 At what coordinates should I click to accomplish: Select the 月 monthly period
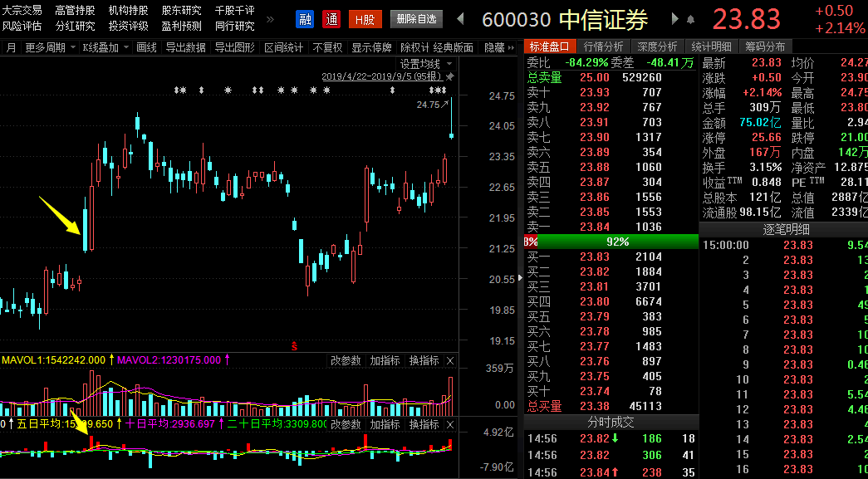[x=11, y=47]
